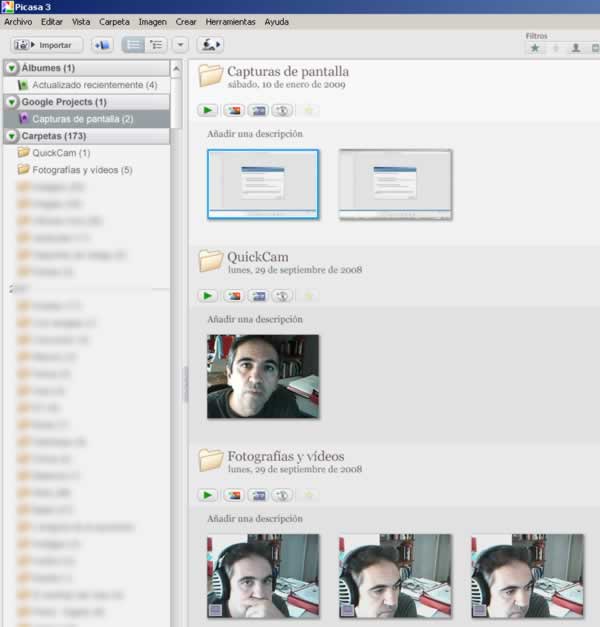Click the Capturas de pantalla heading
The height and width of the screenshot is (627, 600).
pyautogui.click(x=288, y=72)
